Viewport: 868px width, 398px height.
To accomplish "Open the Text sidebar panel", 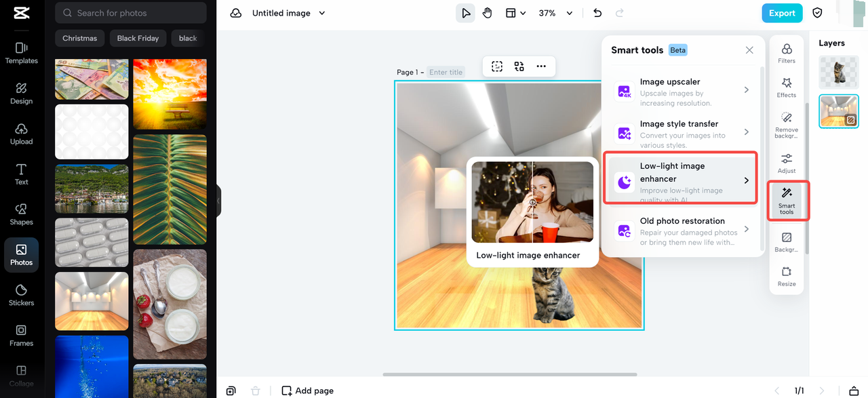I will [x=21, y=174].
